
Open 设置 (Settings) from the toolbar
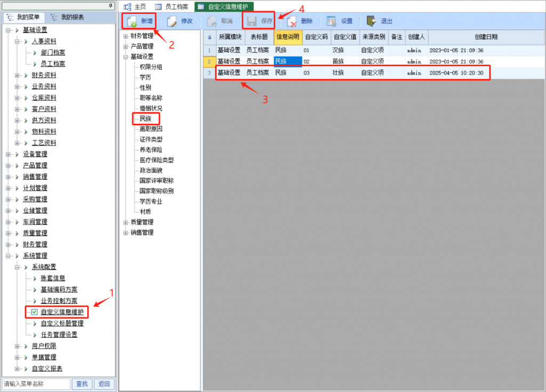coord(332,21)
